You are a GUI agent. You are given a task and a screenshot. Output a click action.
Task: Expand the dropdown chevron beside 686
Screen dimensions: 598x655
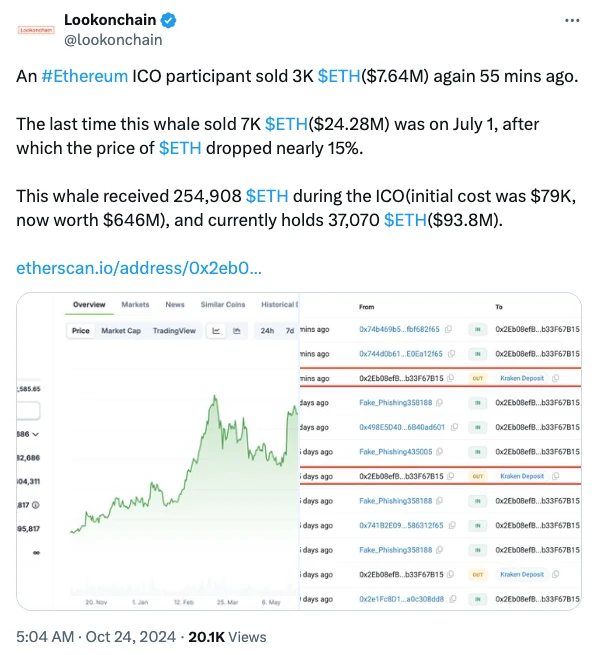pos(35,434)
